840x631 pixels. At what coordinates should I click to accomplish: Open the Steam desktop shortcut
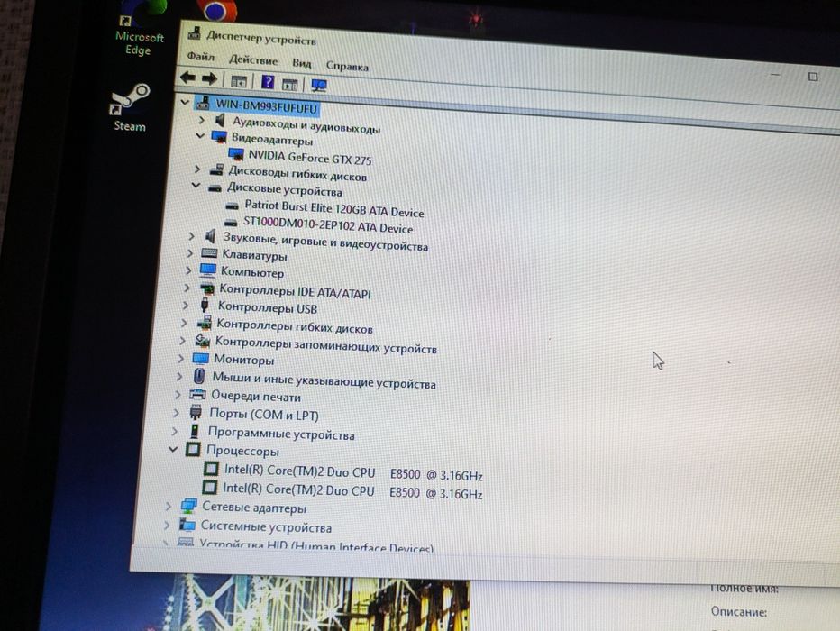click(130, 107)
